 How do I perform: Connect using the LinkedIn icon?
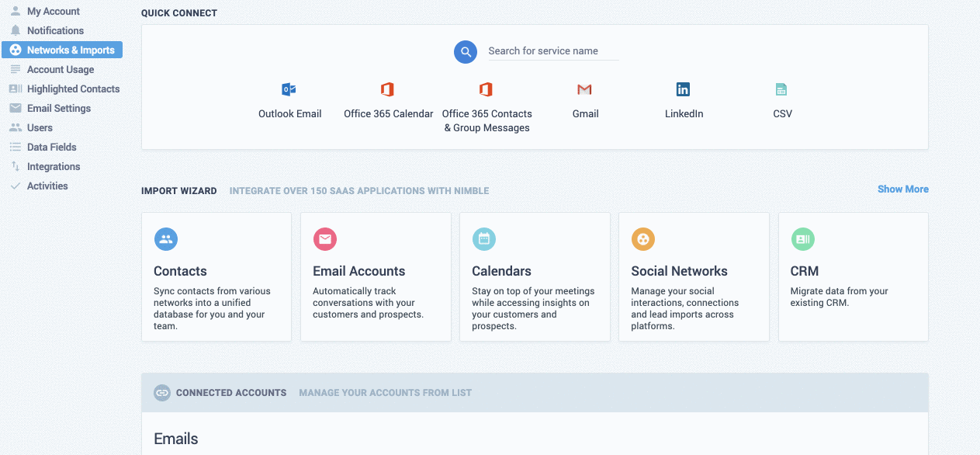[683, 89]
